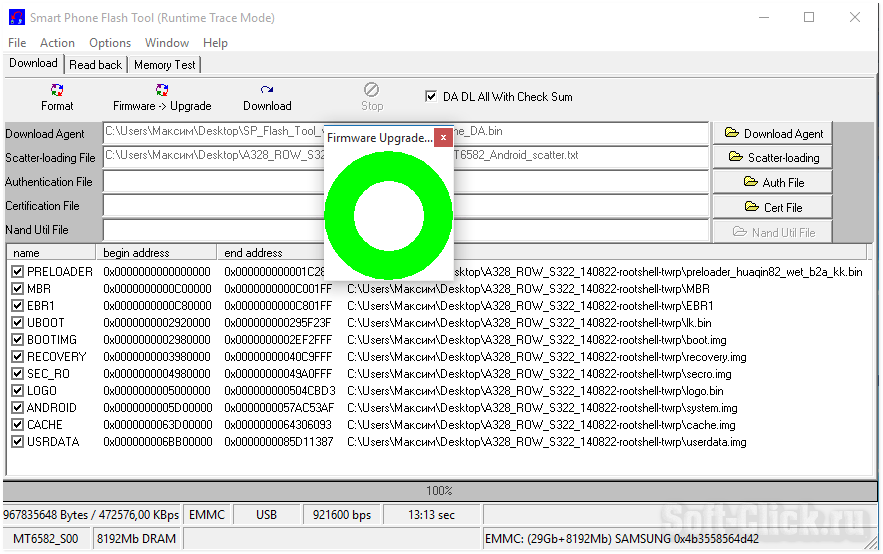Switch to the Read back tab

coord(96,64)
